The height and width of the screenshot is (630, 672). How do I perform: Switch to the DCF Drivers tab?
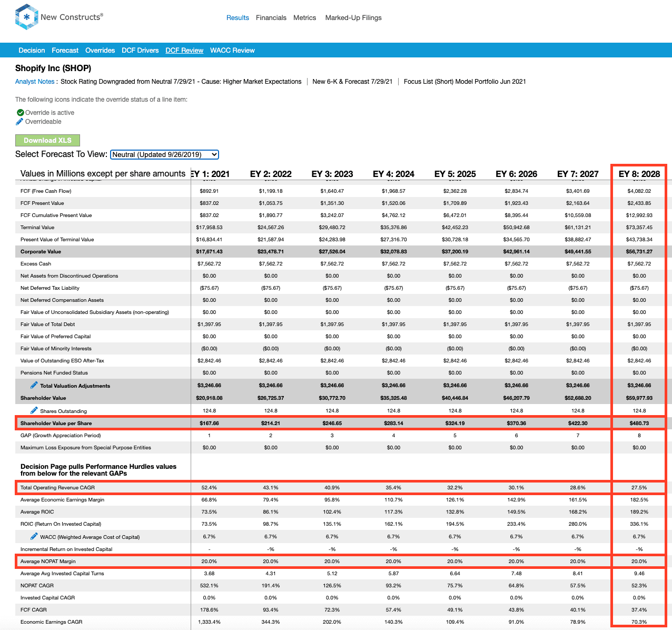140,51
